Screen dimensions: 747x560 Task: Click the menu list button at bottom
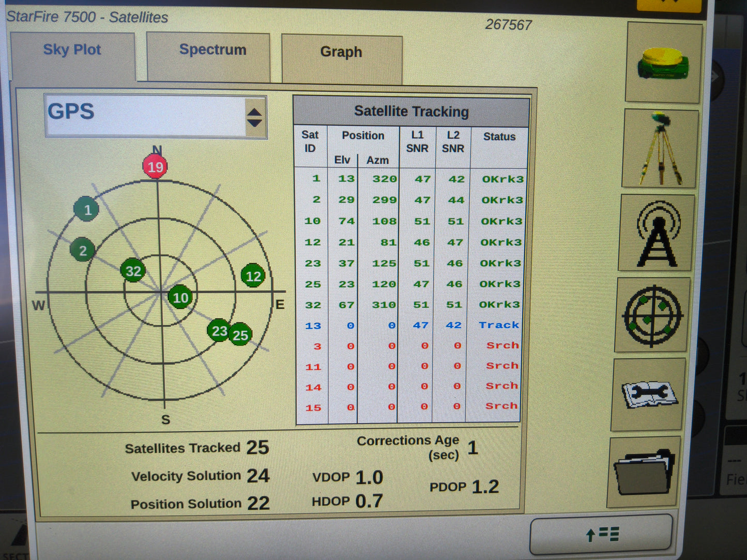602,534
